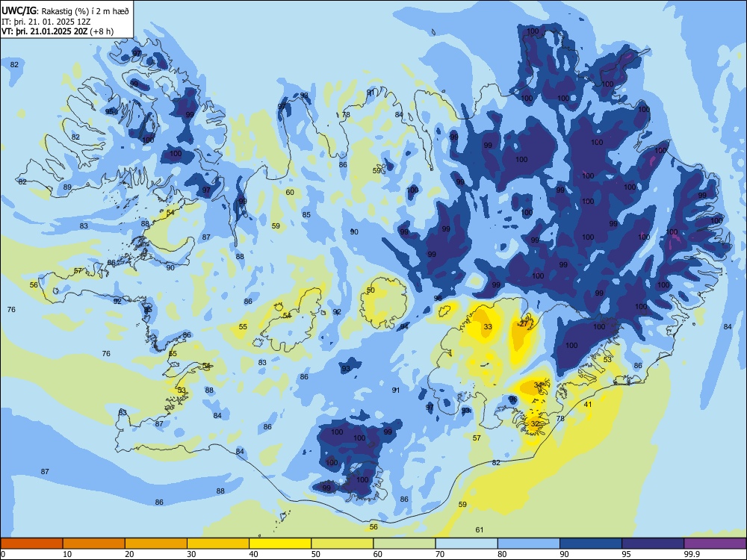Click the 20–30 legend color segment

coord(156,544)
